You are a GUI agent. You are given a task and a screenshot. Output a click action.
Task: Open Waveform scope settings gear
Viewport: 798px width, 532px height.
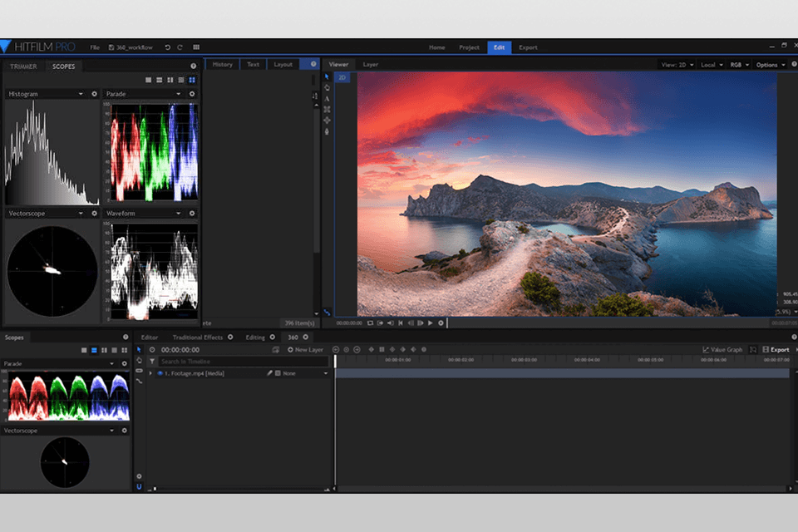click(x=192, y=214)
